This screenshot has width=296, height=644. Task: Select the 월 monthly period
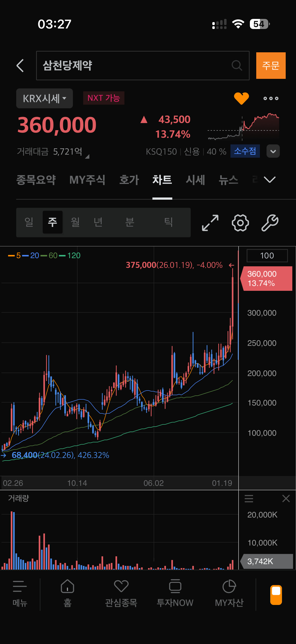(75, 222)
